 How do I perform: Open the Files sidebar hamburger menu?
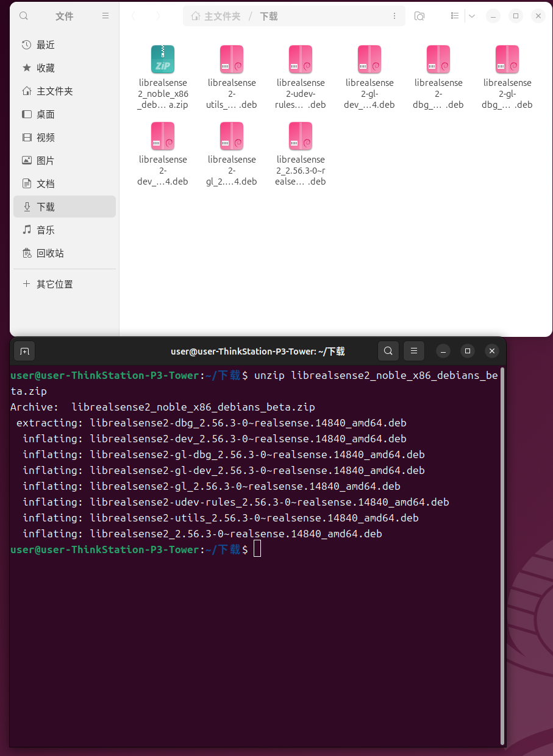pos(105,16)
